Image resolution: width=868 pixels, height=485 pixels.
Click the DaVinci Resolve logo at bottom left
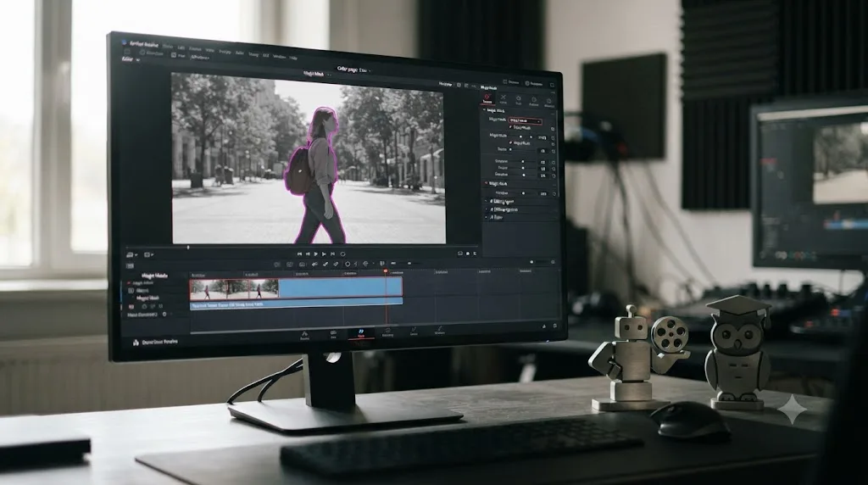pos(136,343)
